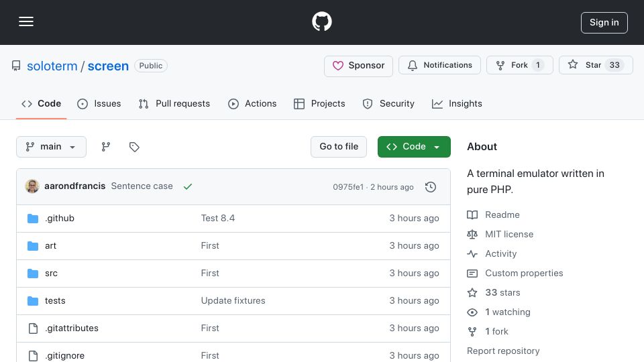Open aarondfrancis avatar image
Screen dimensions: 644x362
point(32,186)
